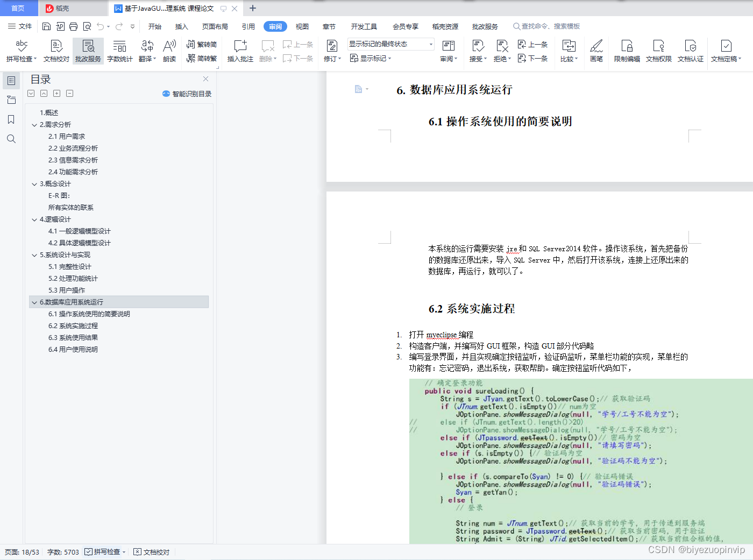753x560 pixels.
Task: Reject the change (拒绝)
Action: coord(502,51)
